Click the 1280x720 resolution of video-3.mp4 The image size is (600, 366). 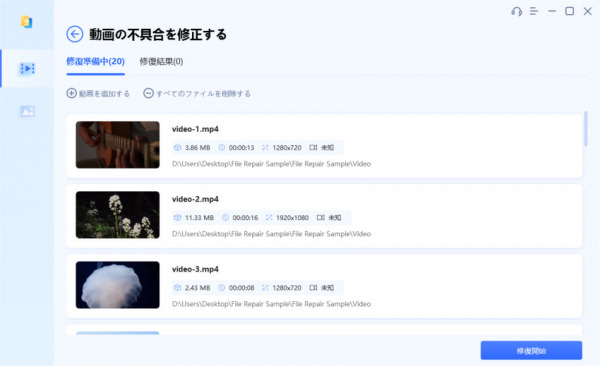click(x=287, y=288)
